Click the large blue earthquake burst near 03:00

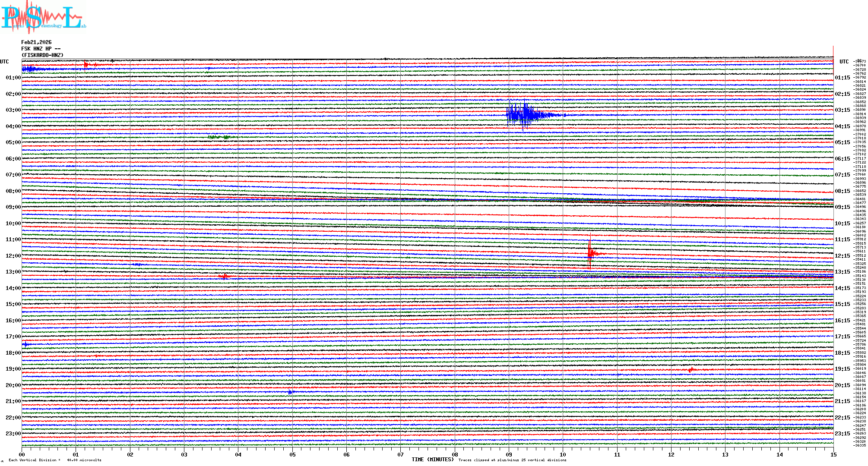point(525,114)
